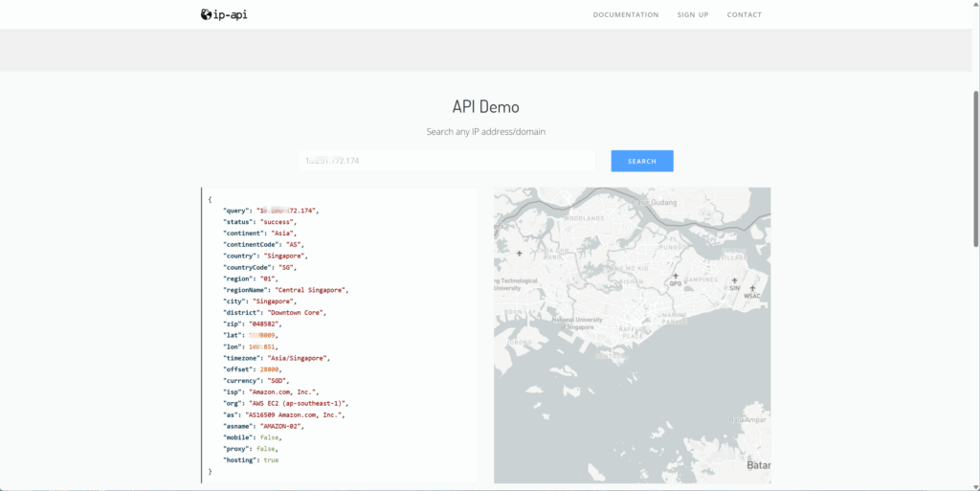Screen dimensions: 980x491
Task: Click the Pasir Gudang map label
Action: (654, 202)
